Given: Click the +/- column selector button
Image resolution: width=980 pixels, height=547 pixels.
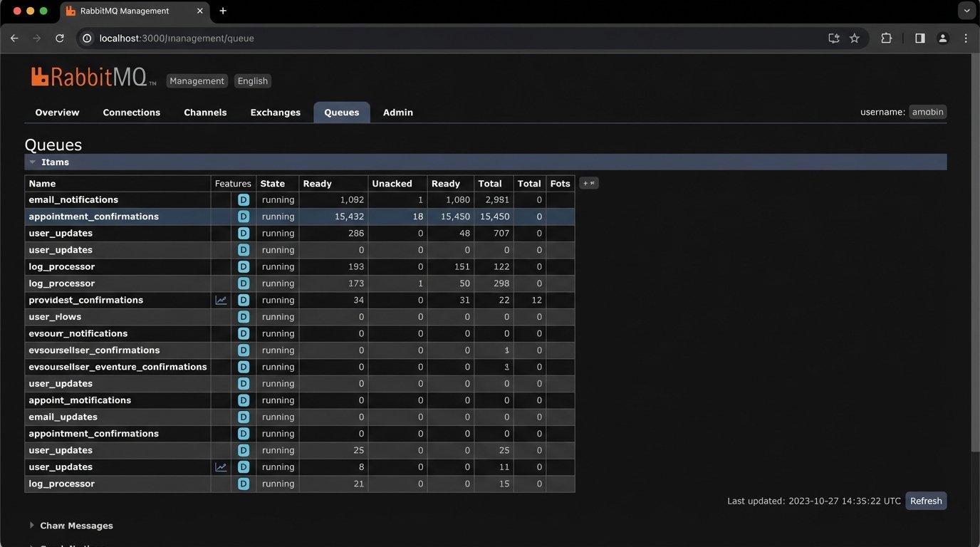Looking at the screenshot, I should coord(589,184).
